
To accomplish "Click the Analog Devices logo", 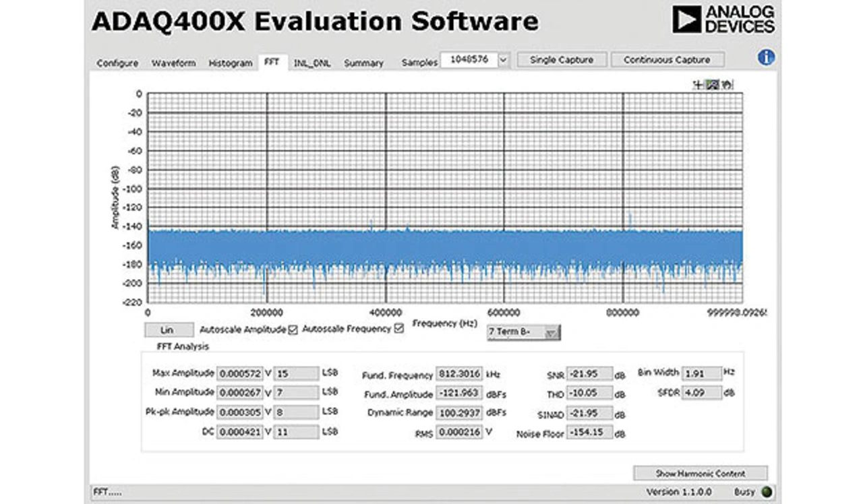I will (723, 20).
